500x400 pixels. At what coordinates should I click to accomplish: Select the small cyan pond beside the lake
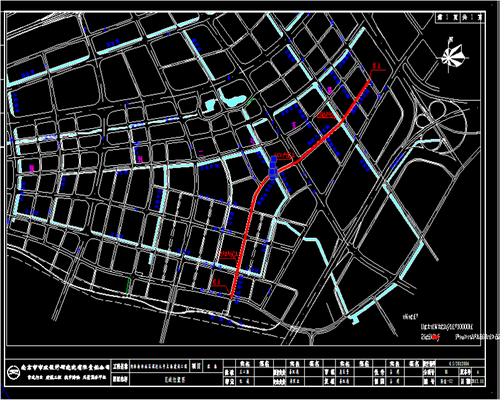click(x=210, y=105)
